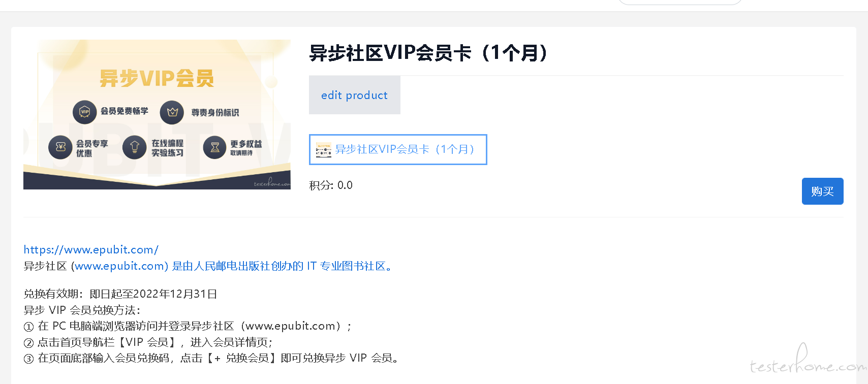
Task: Follow the www.epubit.com link in parentheses
Action: pos(119,266)
